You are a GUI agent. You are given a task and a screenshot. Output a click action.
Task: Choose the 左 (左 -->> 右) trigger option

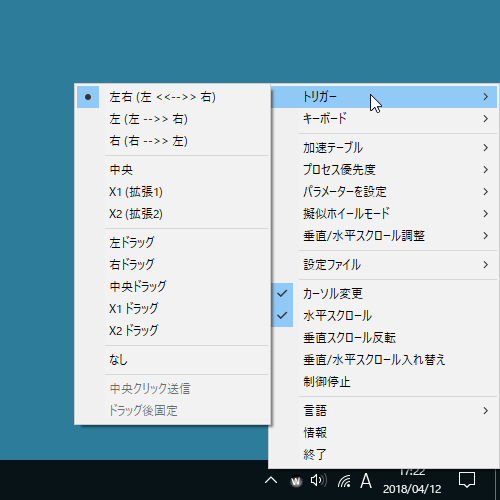tap(172, 119)
